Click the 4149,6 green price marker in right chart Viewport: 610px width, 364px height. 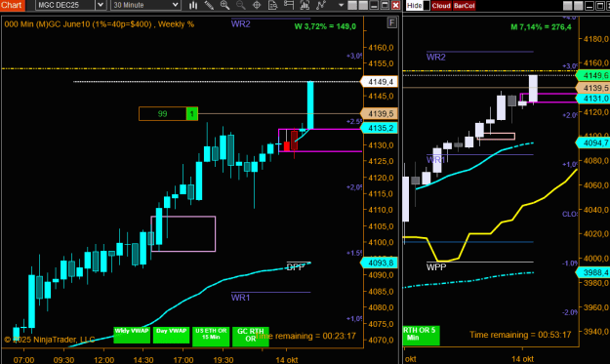click(x=592, y=75)
